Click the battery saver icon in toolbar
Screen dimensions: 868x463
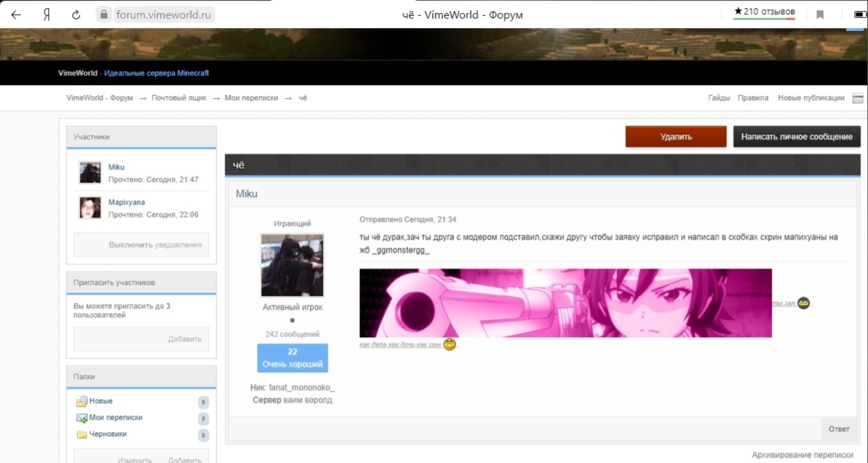point(860,14)
